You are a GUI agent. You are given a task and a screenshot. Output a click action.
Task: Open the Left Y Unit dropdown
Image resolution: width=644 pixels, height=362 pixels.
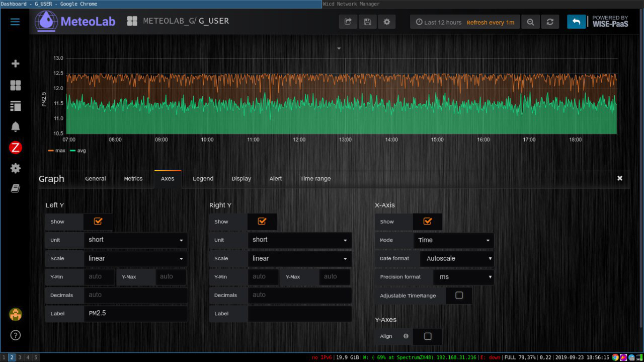(135, 240)
